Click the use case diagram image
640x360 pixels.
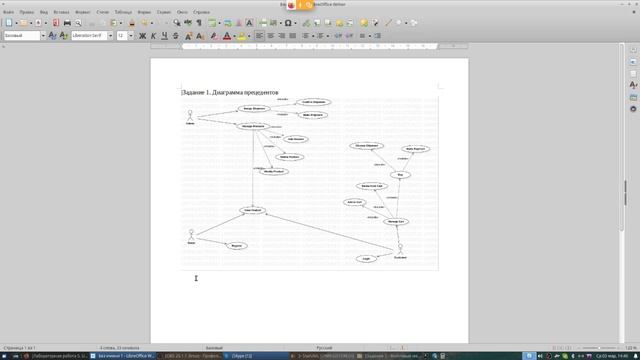coord(310,183)
